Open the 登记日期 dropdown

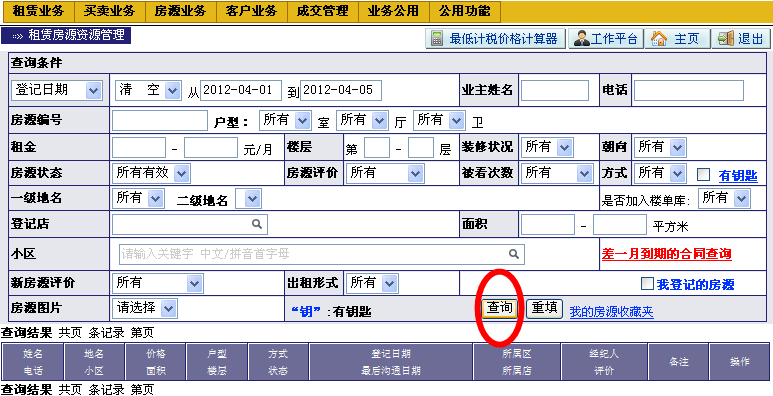[x=57, y=90]
